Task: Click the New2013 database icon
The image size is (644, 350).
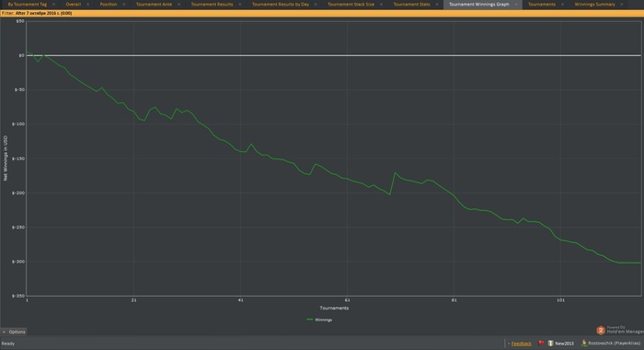Action: (551, 343)
